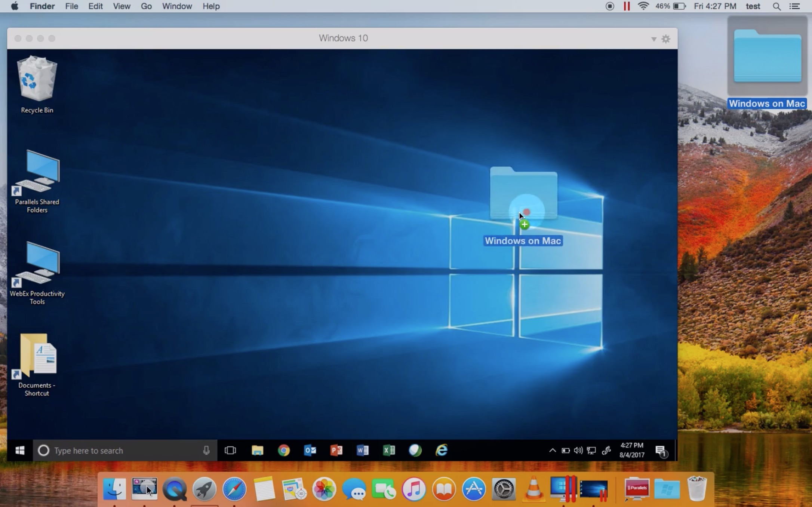Open the Go menu
The height and width of the screenshot is (507, 812).
[x=146, y=6]
